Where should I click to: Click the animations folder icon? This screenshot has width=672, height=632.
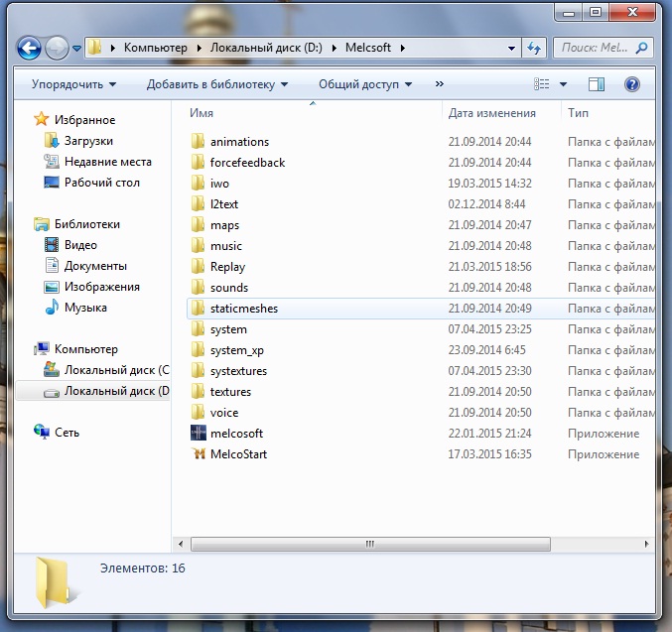point(198,142)
